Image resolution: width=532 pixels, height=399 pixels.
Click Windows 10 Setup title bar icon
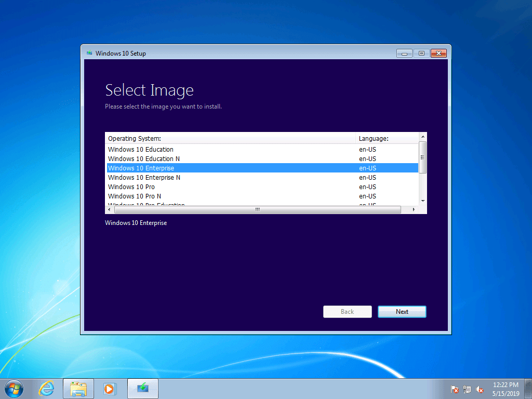click(89, 54)
